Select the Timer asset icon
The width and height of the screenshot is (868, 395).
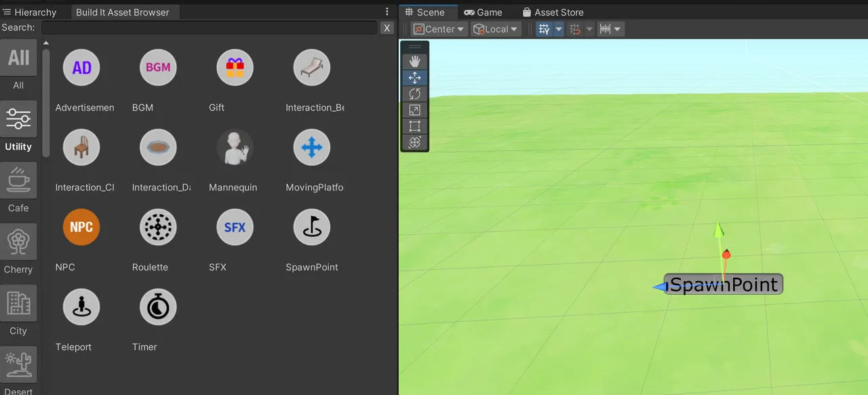point(158,306)
